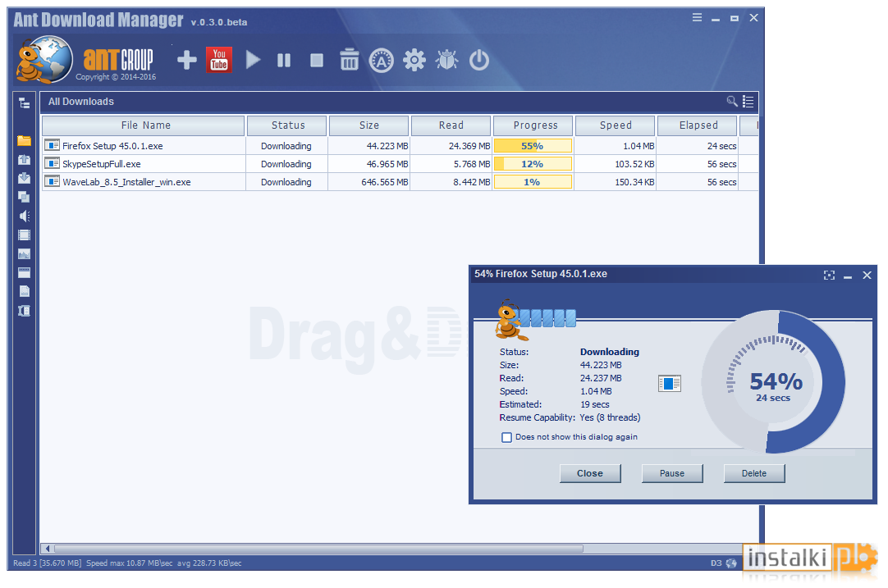This screenshot has height=588, width=888.
Task: Sort by Speed column header
Action: [x=615, y=125]
